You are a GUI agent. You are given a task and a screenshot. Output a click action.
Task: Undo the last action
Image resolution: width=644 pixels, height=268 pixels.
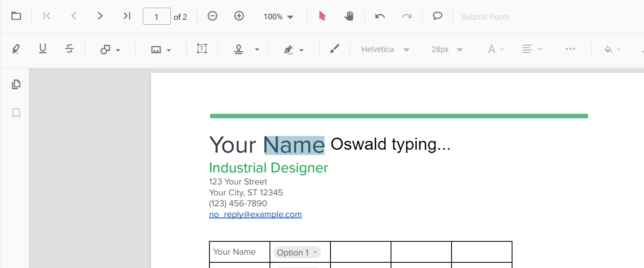380,16
